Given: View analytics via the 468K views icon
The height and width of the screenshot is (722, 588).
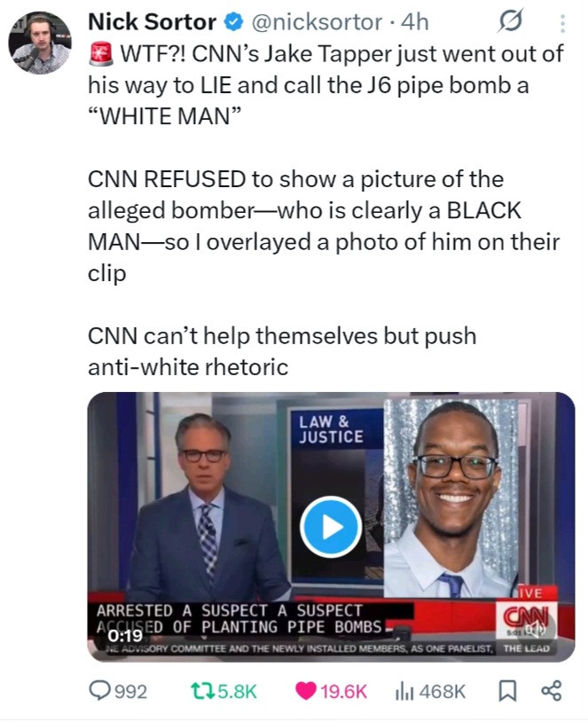Looking at the screenshot, I should 404,691.
